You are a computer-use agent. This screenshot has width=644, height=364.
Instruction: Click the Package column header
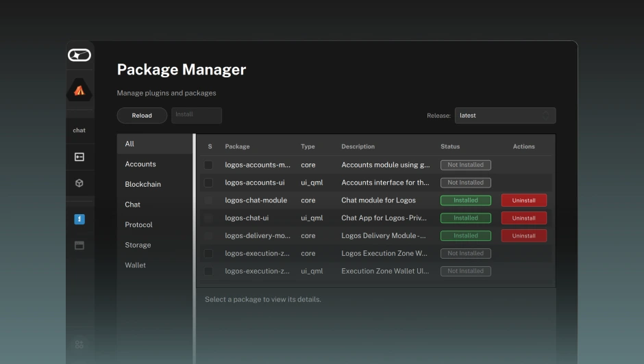[x=238, y=146]
